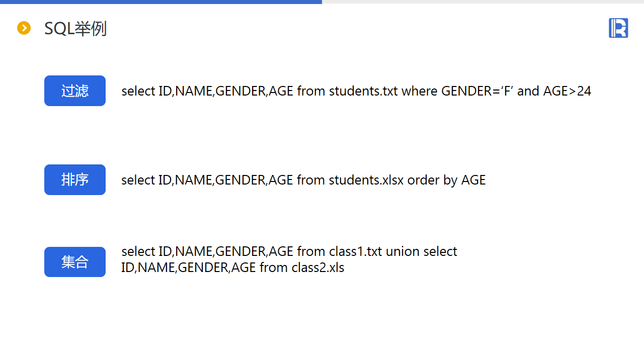Viewport: 644px width, 362px height.
Task: Click the word 'where' in filter query
Action: pos(420,91)
